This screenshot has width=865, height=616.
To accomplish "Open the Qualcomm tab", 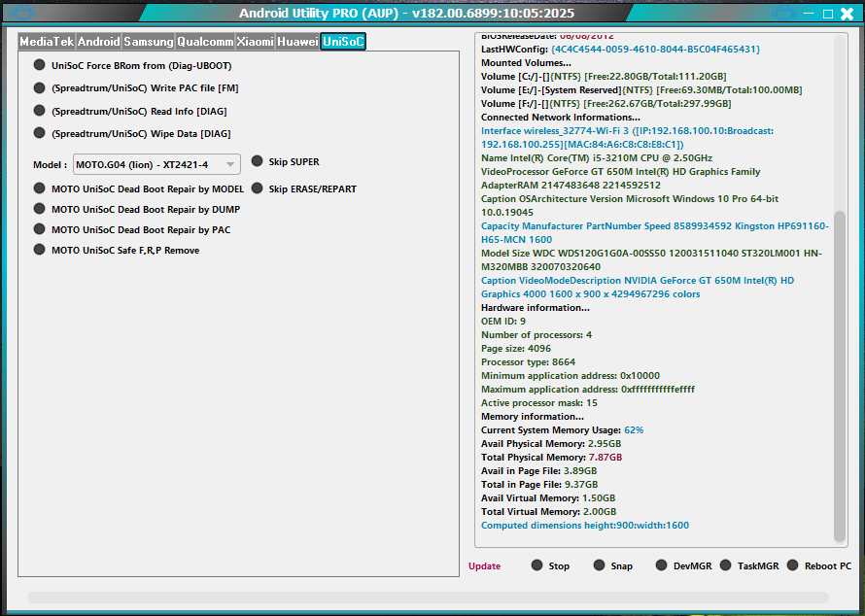I will 205,42.
